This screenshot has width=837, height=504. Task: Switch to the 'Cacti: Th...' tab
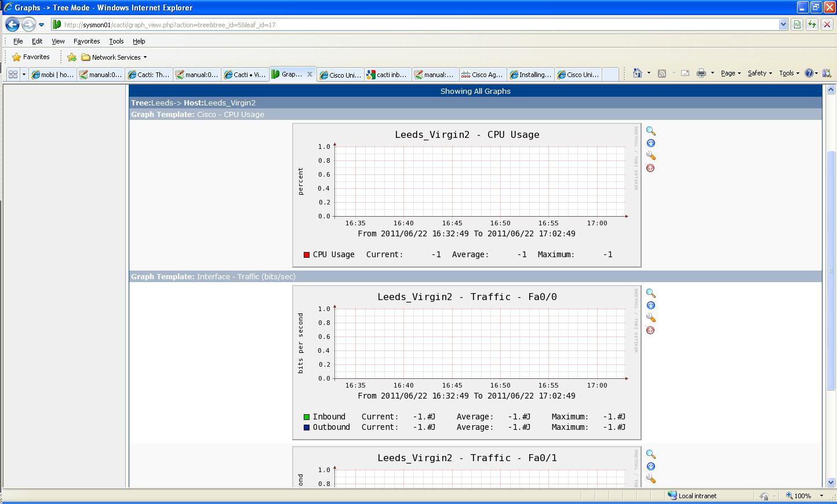[149, 75]
